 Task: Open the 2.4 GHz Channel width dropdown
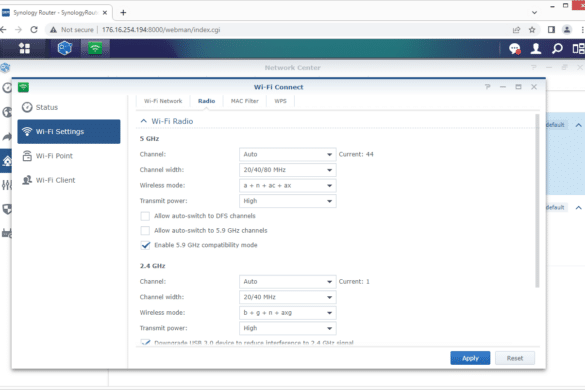point(288,297)
